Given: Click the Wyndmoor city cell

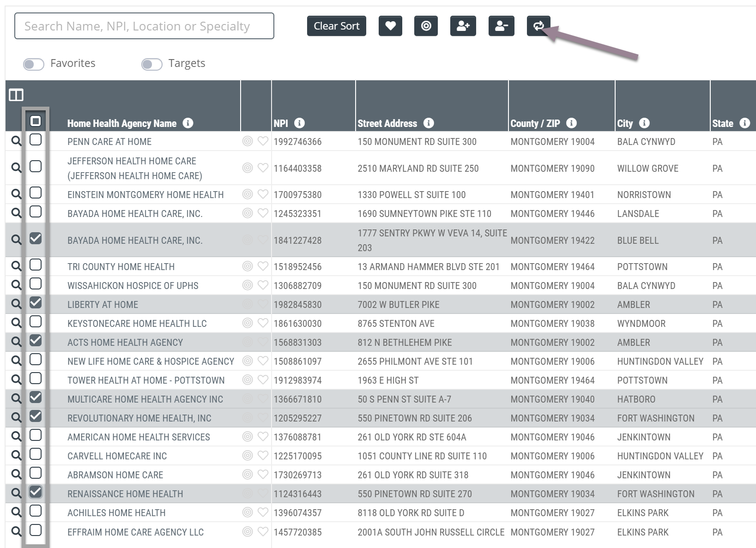Looking at the screenshot, I should click(641, 324).
